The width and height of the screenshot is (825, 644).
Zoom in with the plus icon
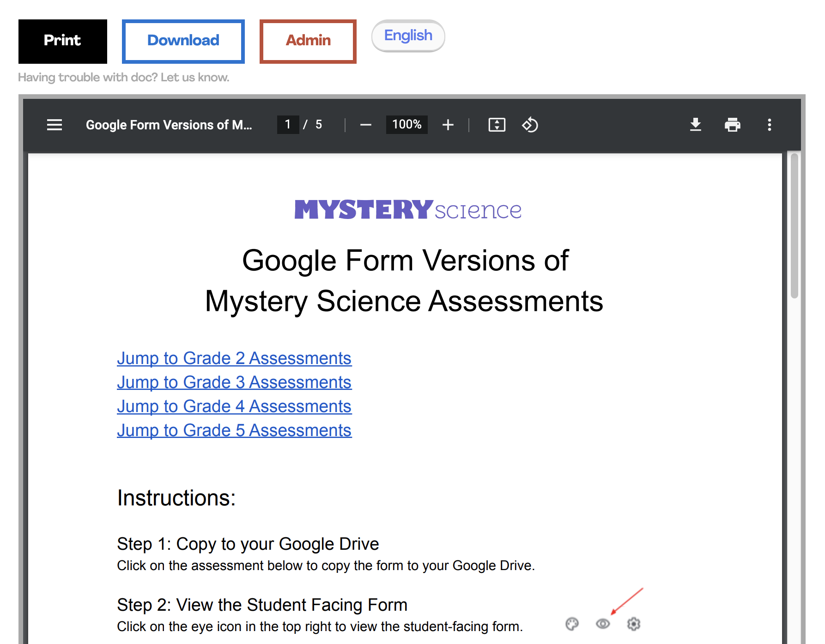[x=448, y=125]
